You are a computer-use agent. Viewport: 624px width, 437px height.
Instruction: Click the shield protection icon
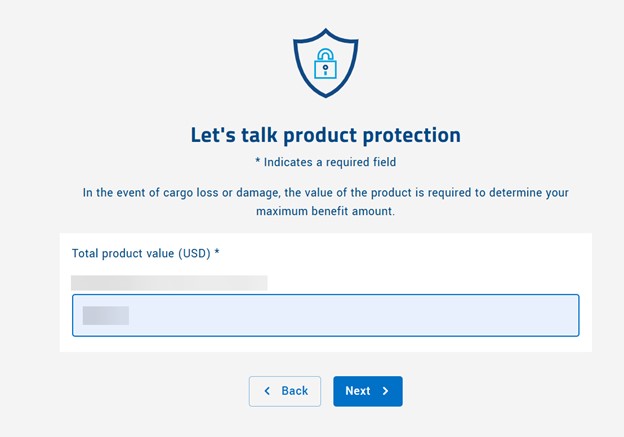tap(325, 63)
